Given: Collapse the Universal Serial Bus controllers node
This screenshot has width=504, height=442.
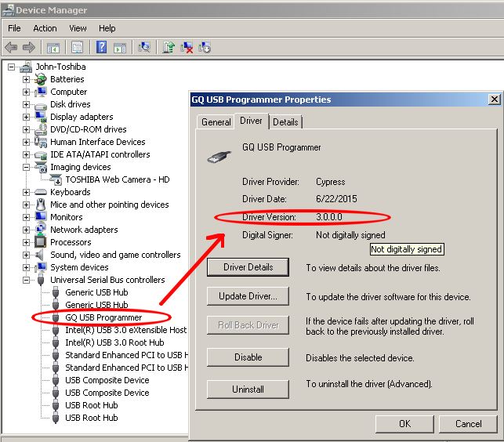Looking at the screenshot, I should [x=26, y=280].
